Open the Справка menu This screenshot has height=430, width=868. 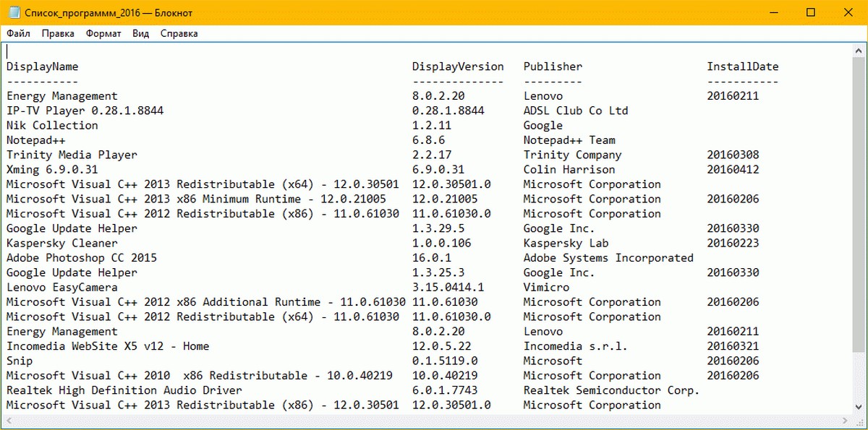pyautogui.click(x=179, y=33)
